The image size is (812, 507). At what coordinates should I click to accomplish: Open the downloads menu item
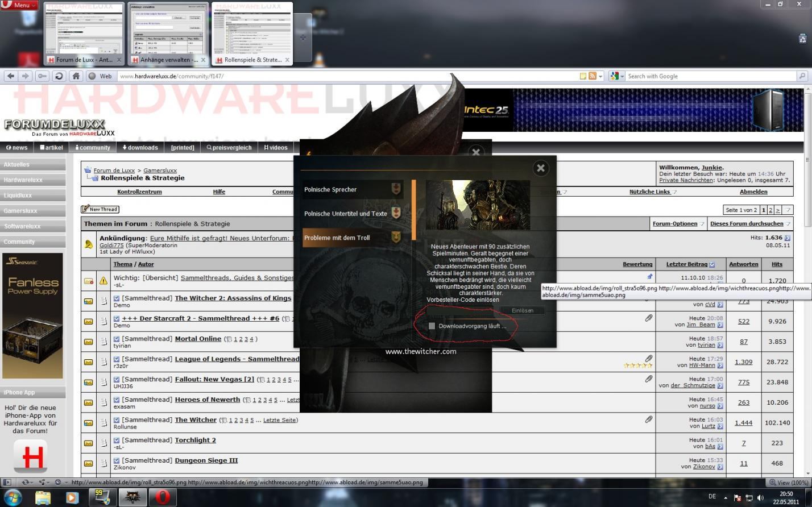pos(140,147)
